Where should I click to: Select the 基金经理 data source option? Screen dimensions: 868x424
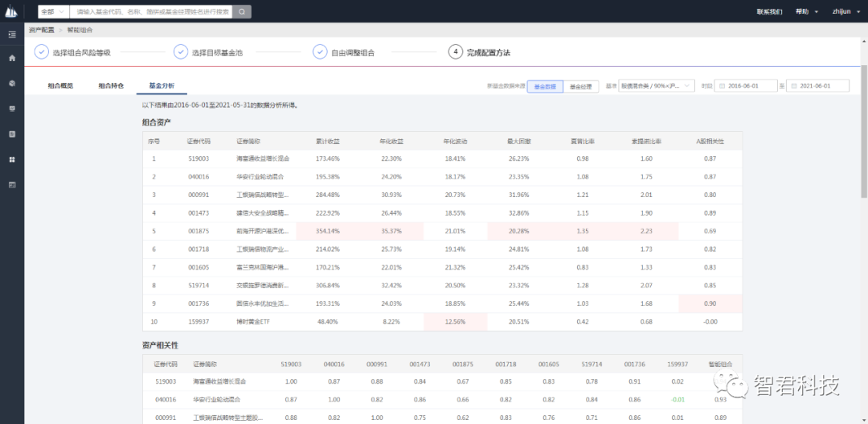(580, 85)
